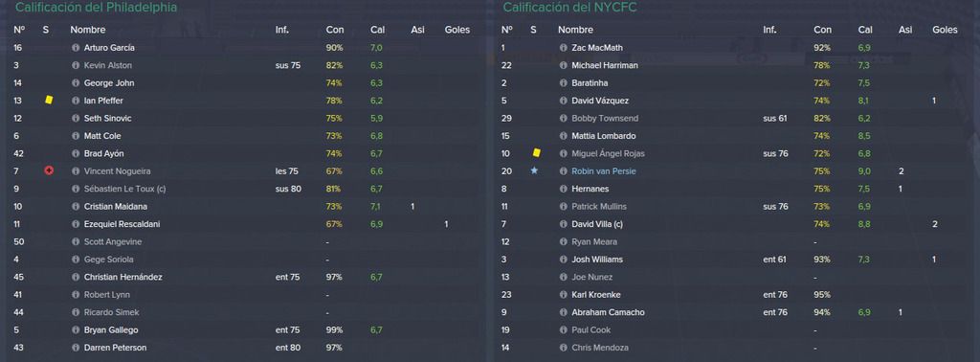Click the info icon beside Darren Peterson

click(x=76, y=348)
